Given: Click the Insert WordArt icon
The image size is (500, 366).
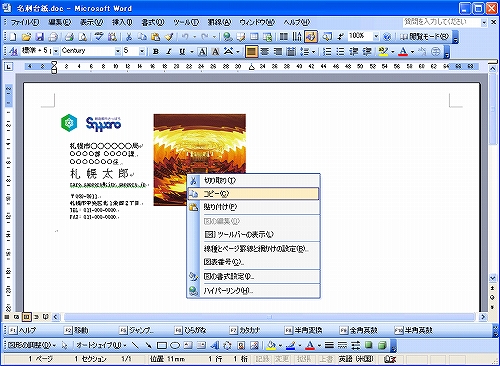Looking at the screenshot, I should pos(215,345).
